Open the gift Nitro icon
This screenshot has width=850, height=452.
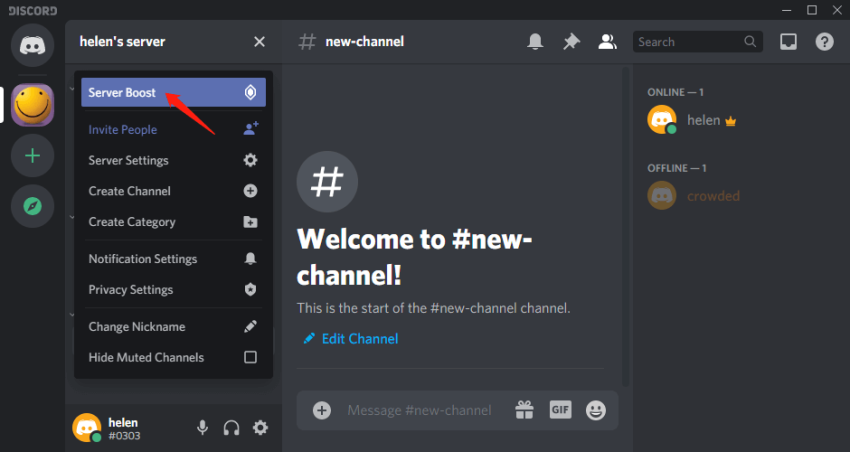[524, 410]
